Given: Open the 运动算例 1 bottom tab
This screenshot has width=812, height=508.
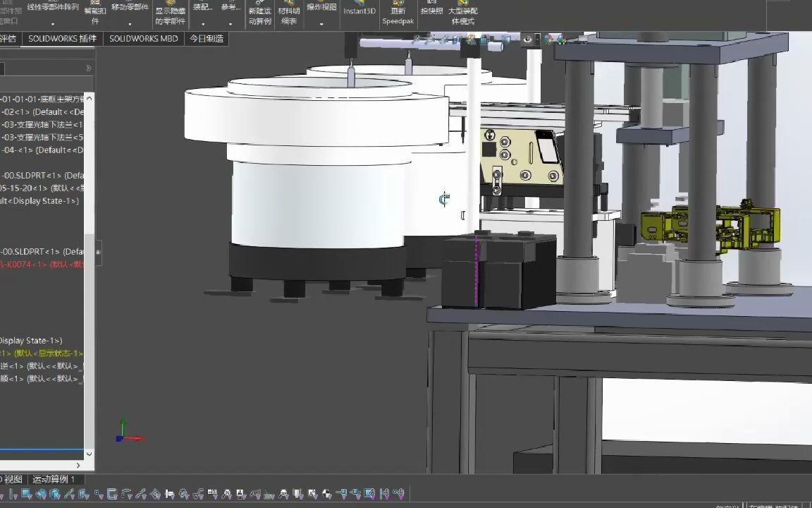Looking at the screenshot, I should [x=54, y=479].
